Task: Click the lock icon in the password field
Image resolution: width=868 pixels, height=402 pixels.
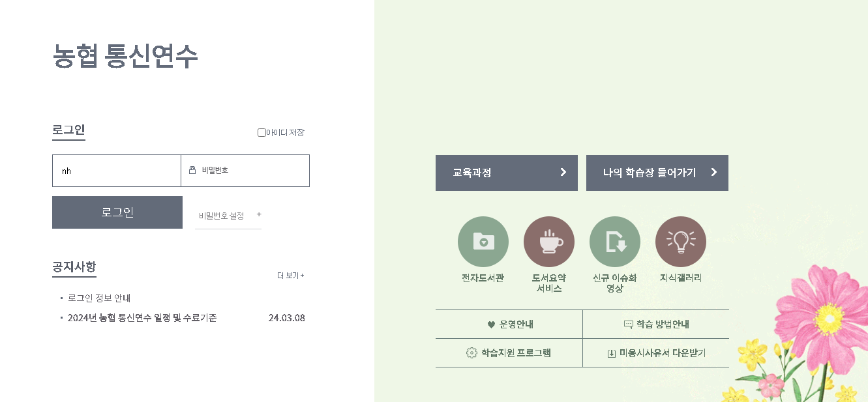Action: 192,170
